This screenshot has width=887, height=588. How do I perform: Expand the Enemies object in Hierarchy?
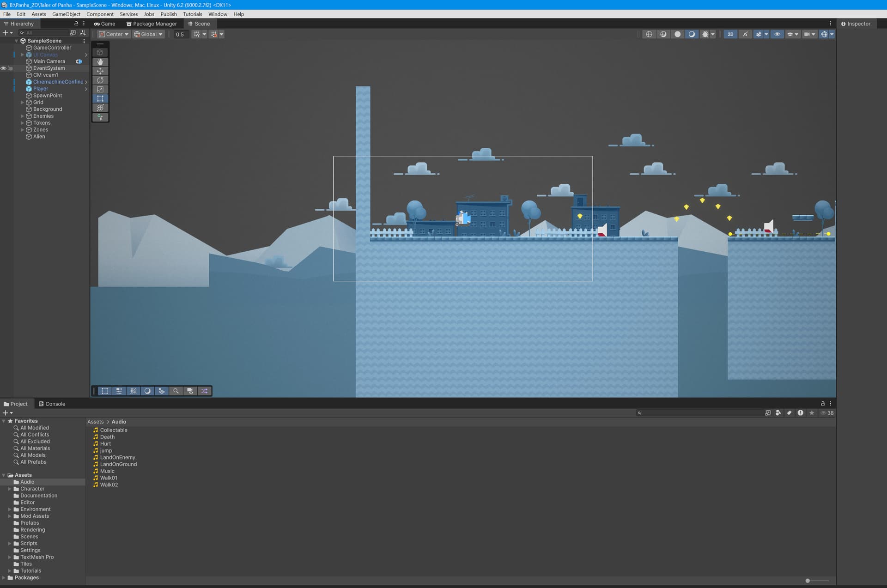coord(22,116)
